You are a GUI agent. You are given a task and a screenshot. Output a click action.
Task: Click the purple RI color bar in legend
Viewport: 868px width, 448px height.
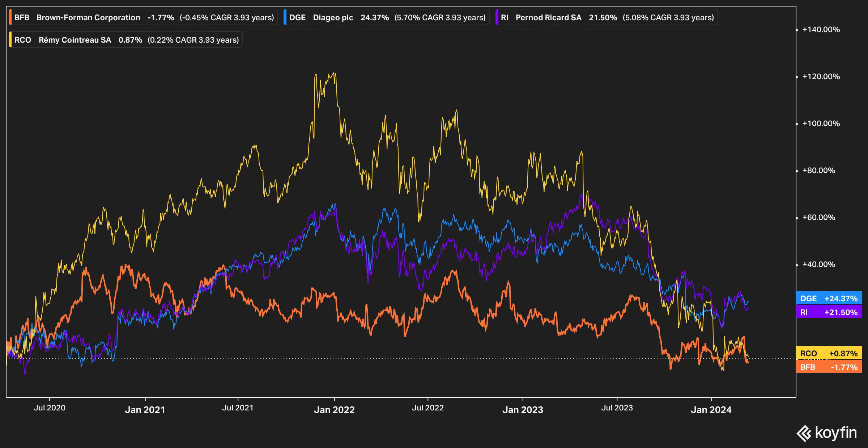(x=497, y=17)
